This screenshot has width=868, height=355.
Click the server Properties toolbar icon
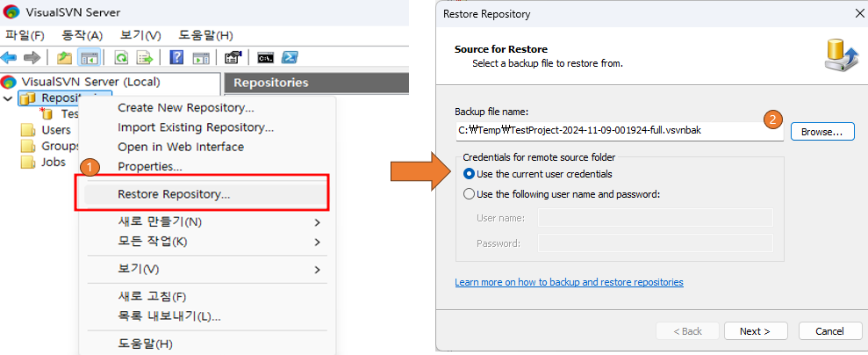233,57
